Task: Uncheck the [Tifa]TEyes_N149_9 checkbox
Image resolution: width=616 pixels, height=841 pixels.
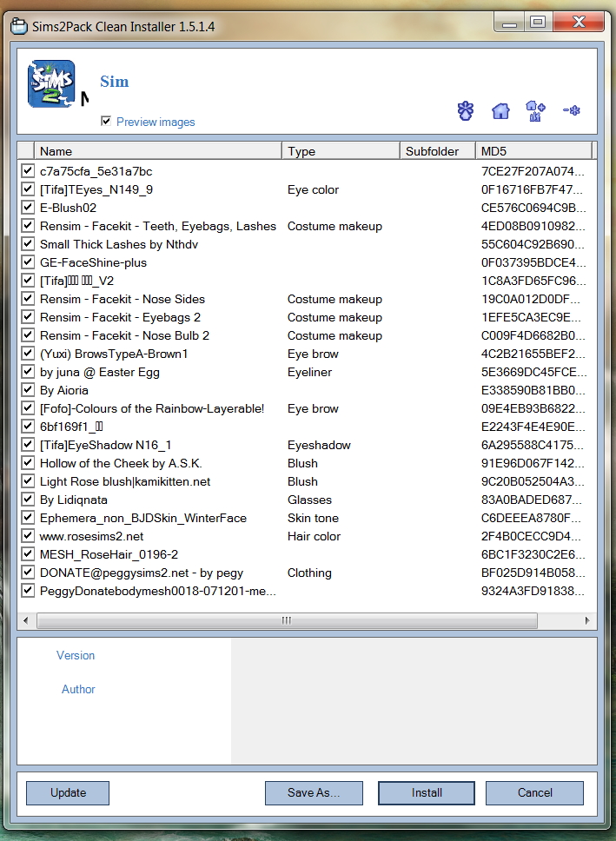Action: (x=27, y=189)
